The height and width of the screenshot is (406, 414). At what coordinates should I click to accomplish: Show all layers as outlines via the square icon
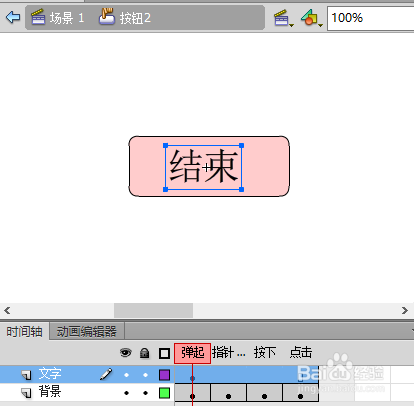pos(164,353)
